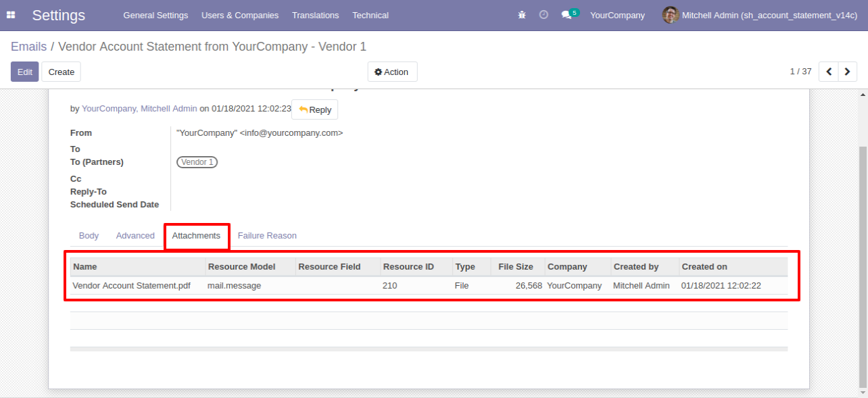Click the Vendor 1 partner tag
The image size is (868, 398).
coord(197,162)
